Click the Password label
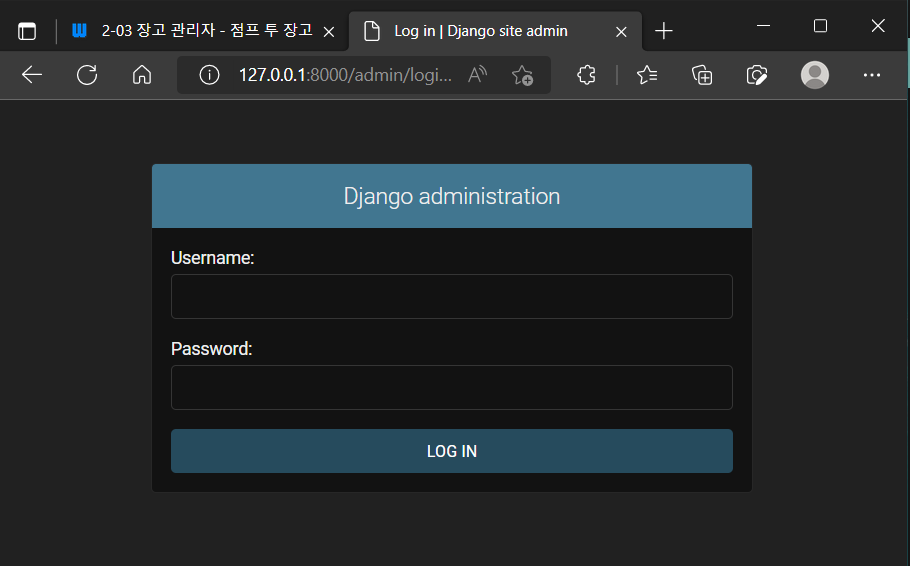The width and height of the screenshot is (910, 566). (211, 349)
